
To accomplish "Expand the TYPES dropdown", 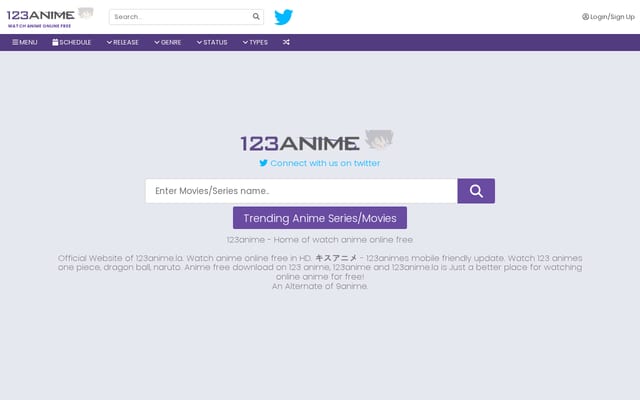I will tap(255, 42).
